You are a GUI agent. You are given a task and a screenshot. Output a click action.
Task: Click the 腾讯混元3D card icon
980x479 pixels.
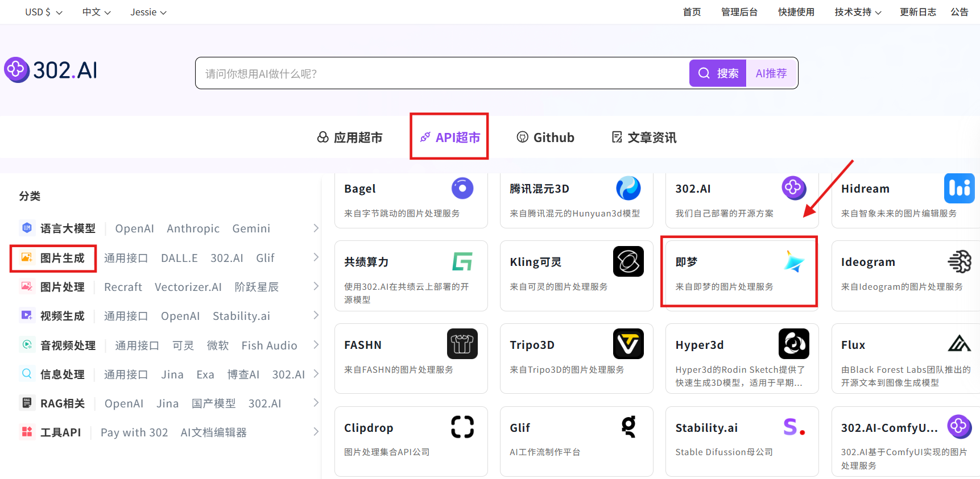pos(628,188)
